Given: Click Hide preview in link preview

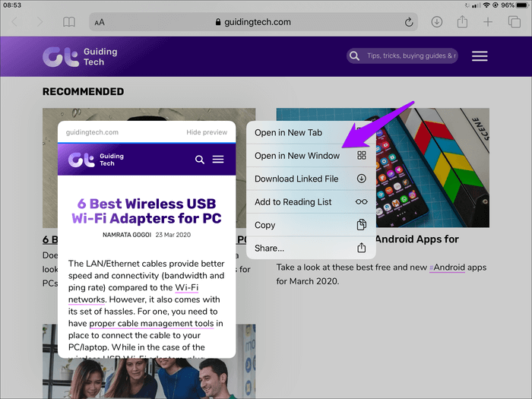Looking at the screenshot, I should [x=207, y=132].
